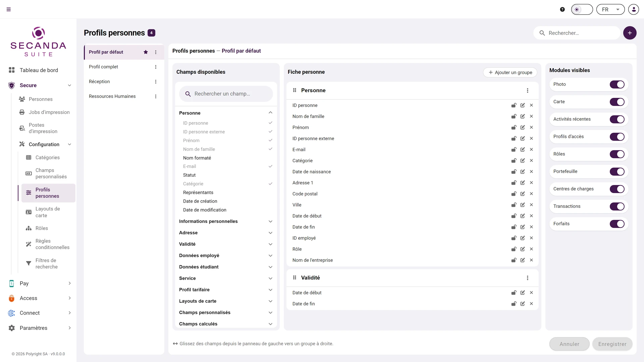Open the Validité group three-dot menu
This screenshot has height=362, width=644.
[x=528, y=278]
